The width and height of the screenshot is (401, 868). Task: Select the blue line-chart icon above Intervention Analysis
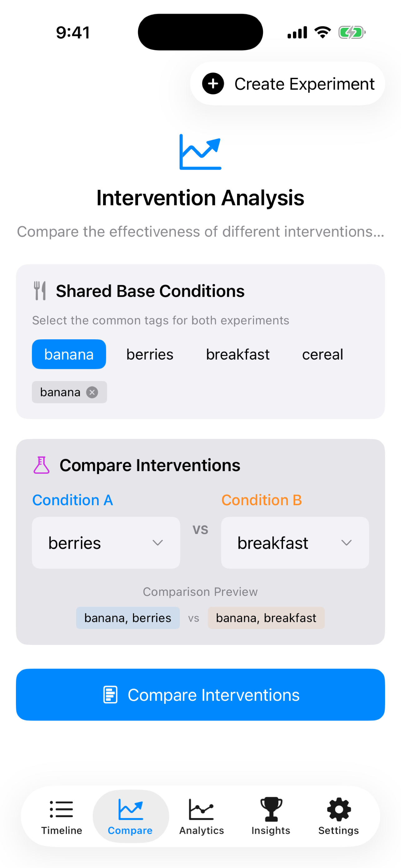click(200, 152)
